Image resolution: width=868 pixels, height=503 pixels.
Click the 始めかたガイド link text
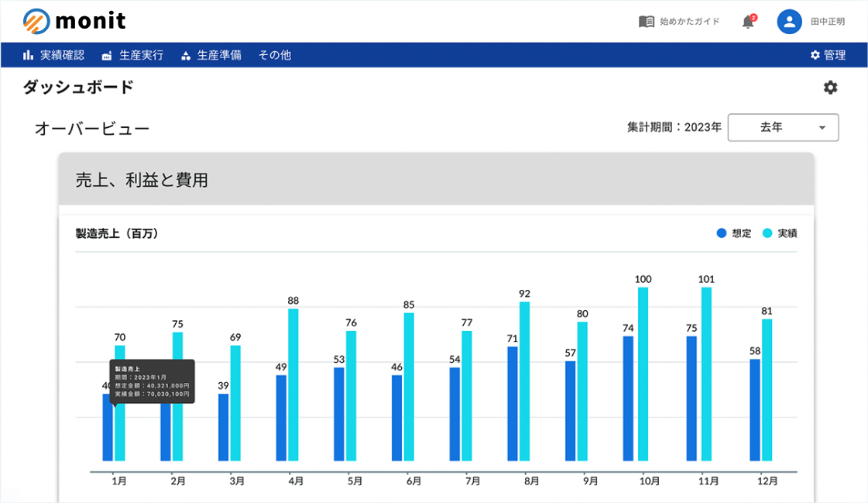[689, 22]
